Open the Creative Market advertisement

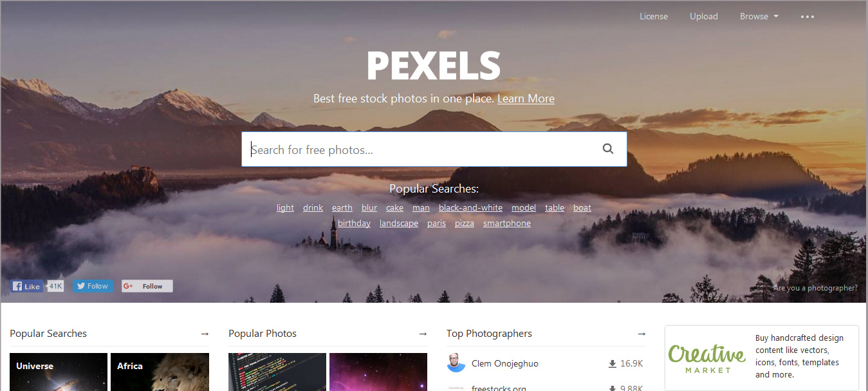(762, 358)
